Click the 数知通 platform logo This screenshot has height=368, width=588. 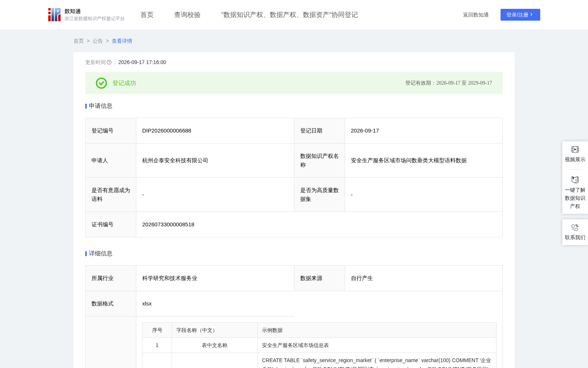86,15
